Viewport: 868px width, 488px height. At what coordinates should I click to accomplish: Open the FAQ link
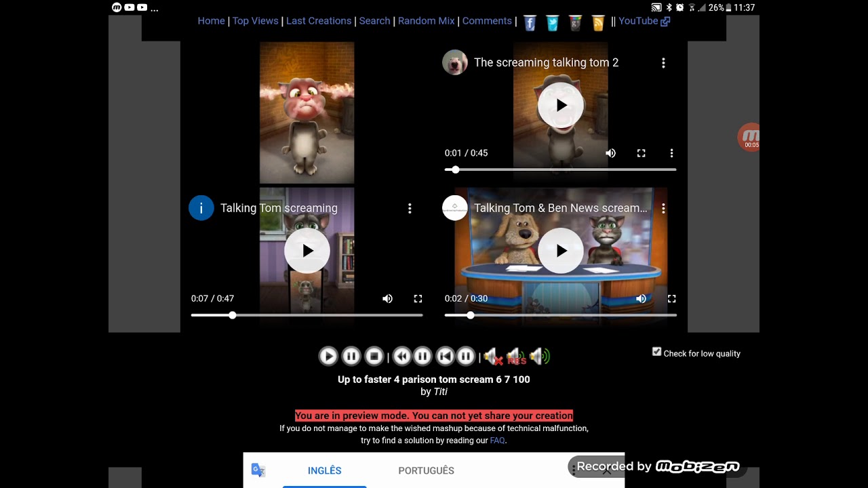click(x=497, y=441)
